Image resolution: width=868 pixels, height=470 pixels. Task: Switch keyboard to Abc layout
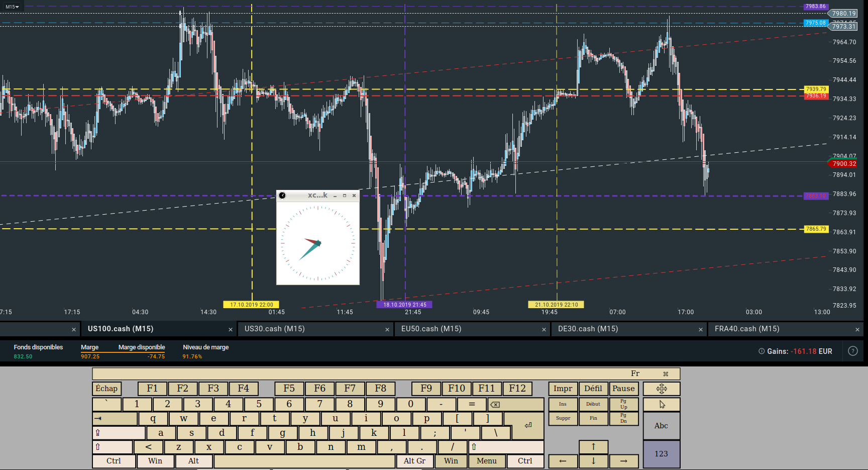662,425
